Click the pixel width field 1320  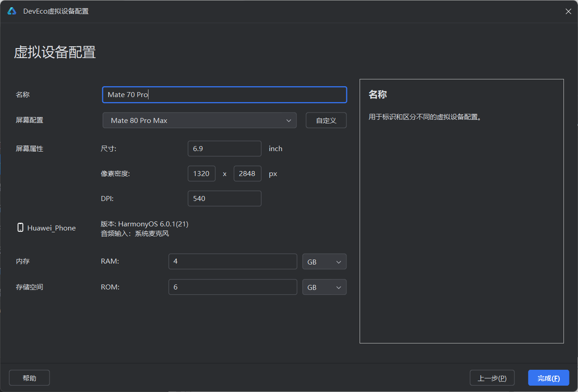pos(202,173)
